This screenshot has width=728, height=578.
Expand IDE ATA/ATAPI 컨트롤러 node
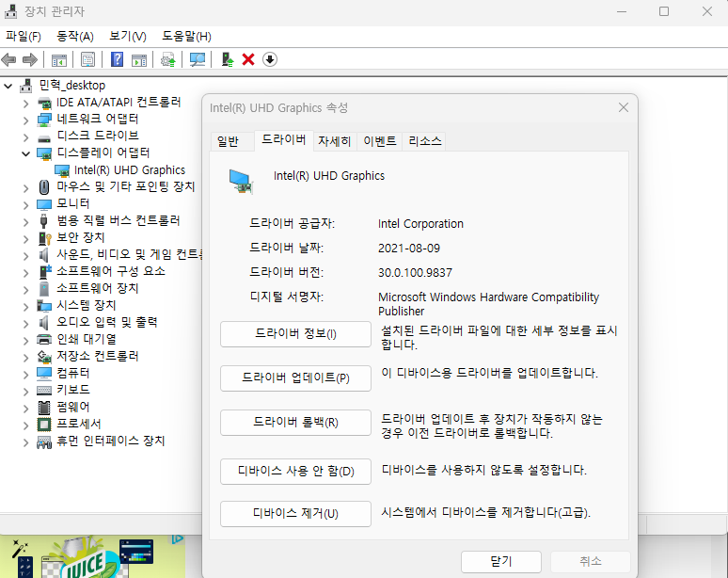point(26,104)
